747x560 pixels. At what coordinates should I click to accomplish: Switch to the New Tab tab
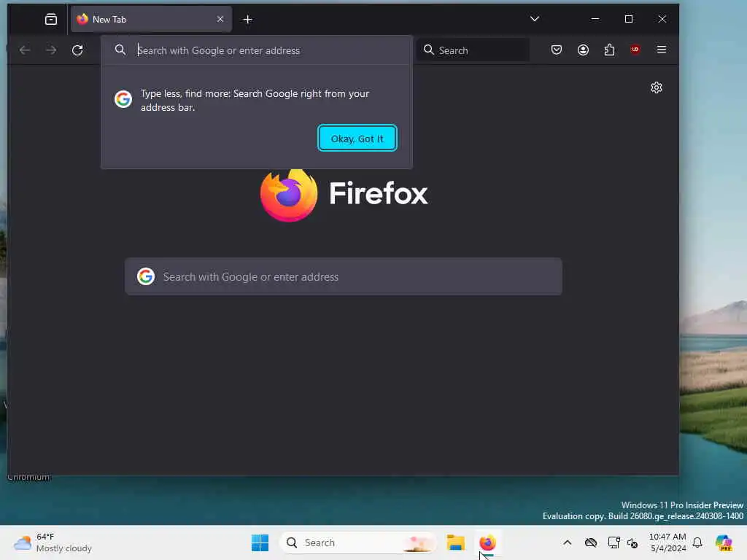tap(151, 19)
